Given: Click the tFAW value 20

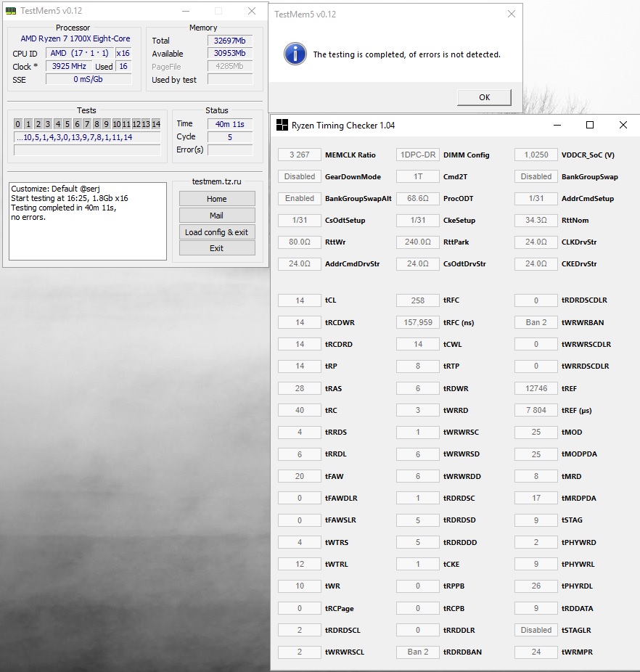Looking at the screenshot, I should coord(299,476).
